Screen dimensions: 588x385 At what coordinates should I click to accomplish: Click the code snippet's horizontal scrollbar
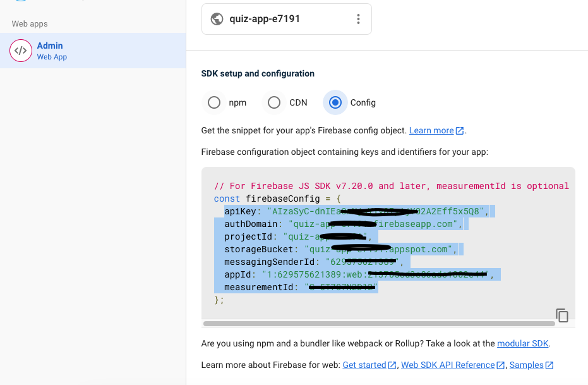pyautogui.click(x=379, y=324)
